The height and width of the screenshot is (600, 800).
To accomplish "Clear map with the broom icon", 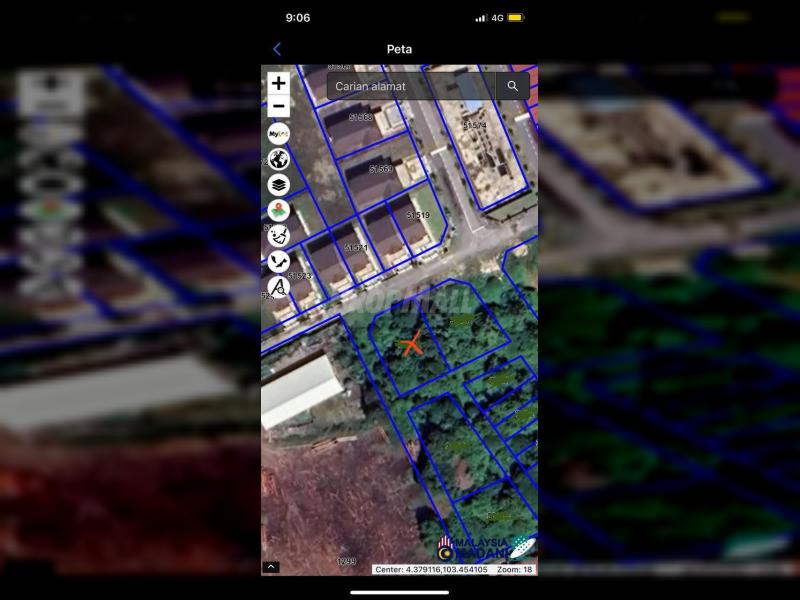I will click(278, 236).
